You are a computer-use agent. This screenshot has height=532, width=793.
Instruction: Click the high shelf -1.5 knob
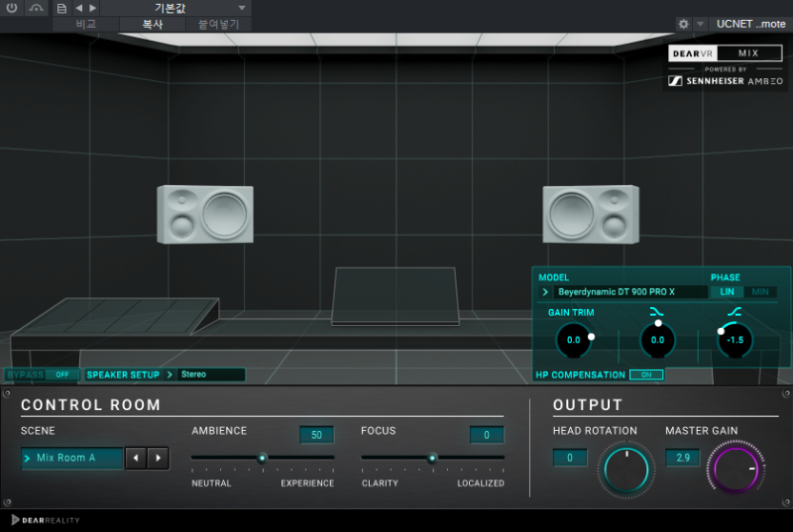point(735,340)
